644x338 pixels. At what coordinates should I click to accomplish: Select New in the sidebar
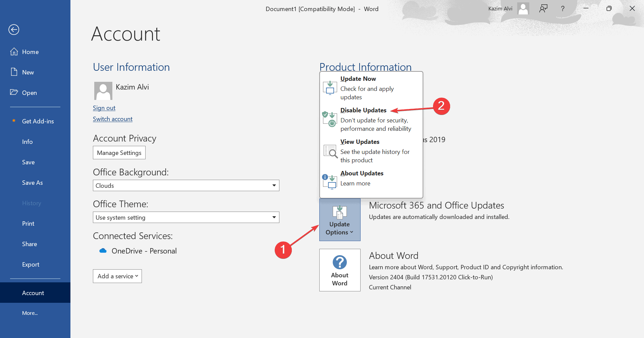pyautogui.click(x=35, y=72)
